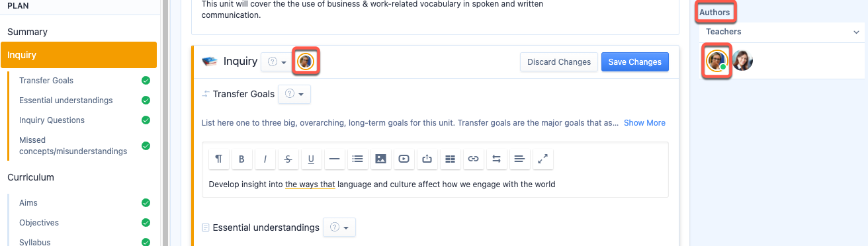Viewport: 868px width, 246px height.
Task: Click green checkmark beside Aims
Action: point(146,203)
